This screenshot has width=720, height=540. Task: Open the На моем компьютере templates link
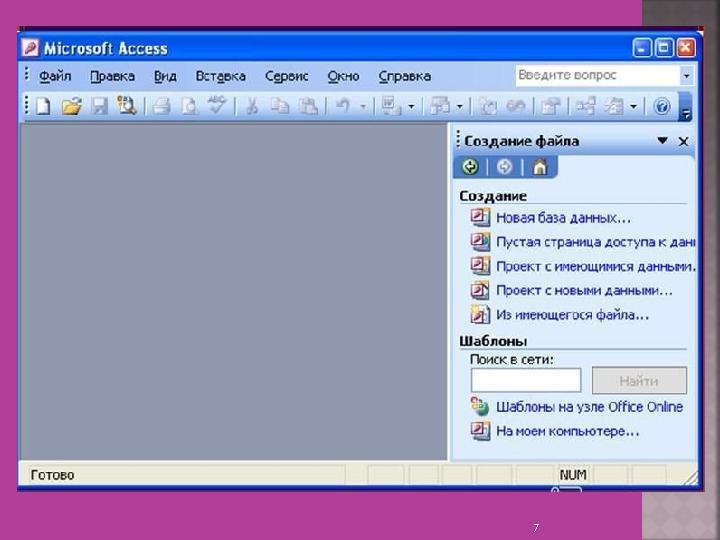tap(568, 431)
